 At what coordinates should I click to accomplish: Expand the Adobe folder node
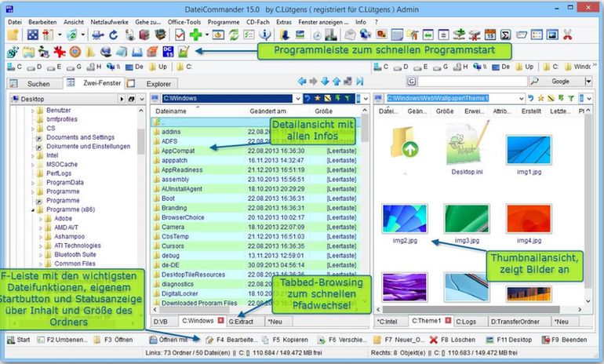pyautogui.click(x=41, y=219)
